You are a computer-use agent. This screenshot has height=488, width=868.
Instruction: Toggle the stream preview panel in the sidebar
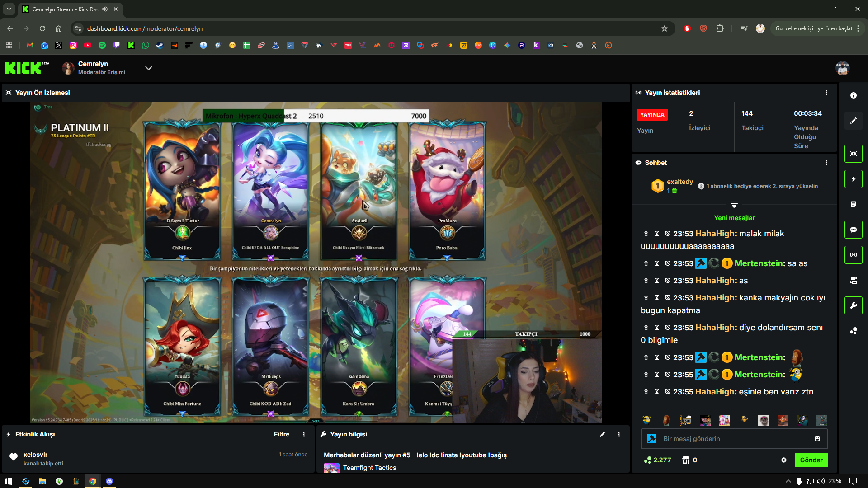click(x=854, y=154)
